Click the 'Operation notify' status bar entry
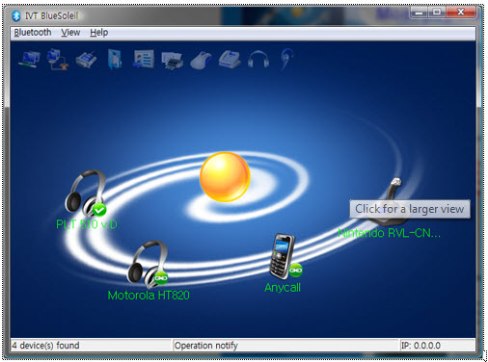 [206, 345]
